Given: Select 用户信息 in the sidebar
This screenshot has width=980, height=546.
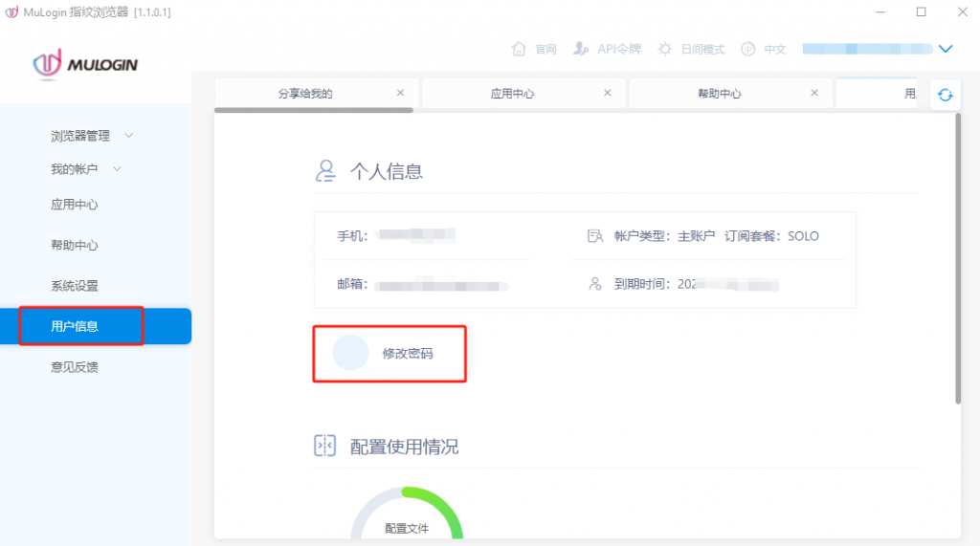Looking at the screenshot, I should pyautogui.click(x=96, y=326).
